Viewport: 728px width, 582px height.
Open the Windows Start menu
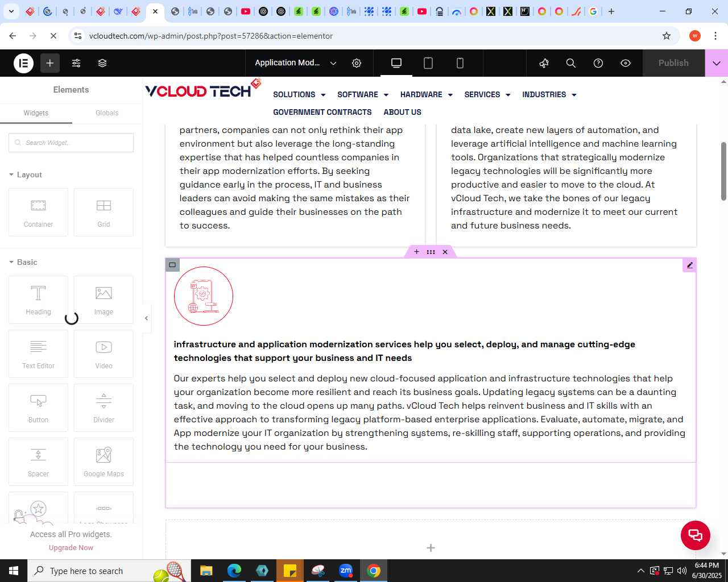click(x=14, y=571)
